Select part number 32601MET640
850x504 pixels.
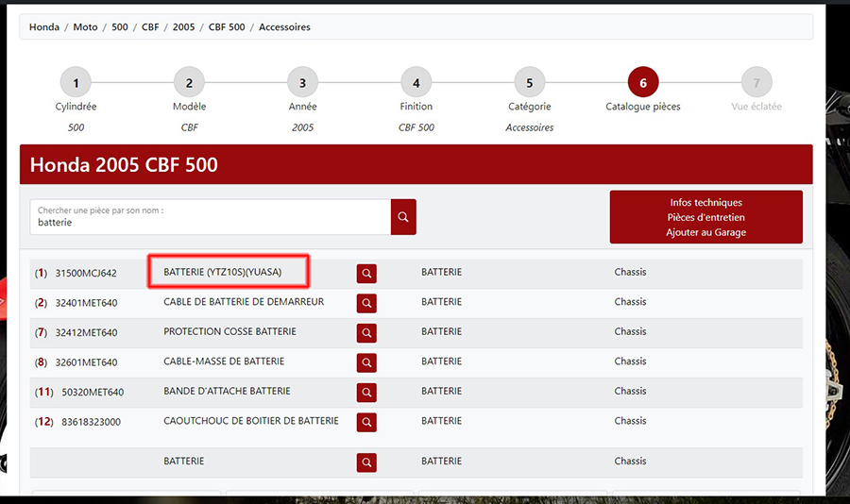[86, 362]
